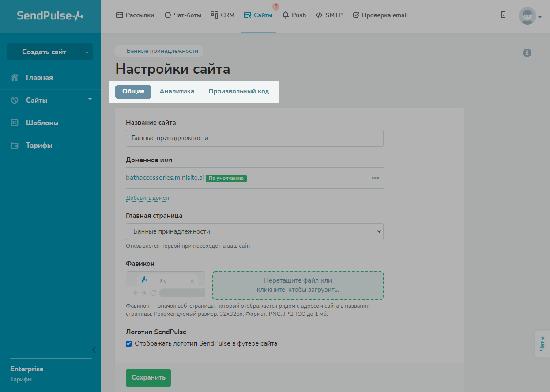The image size is (550, 392).
Task: Open Тарифы in the sidebar
Action: point(39,146)
